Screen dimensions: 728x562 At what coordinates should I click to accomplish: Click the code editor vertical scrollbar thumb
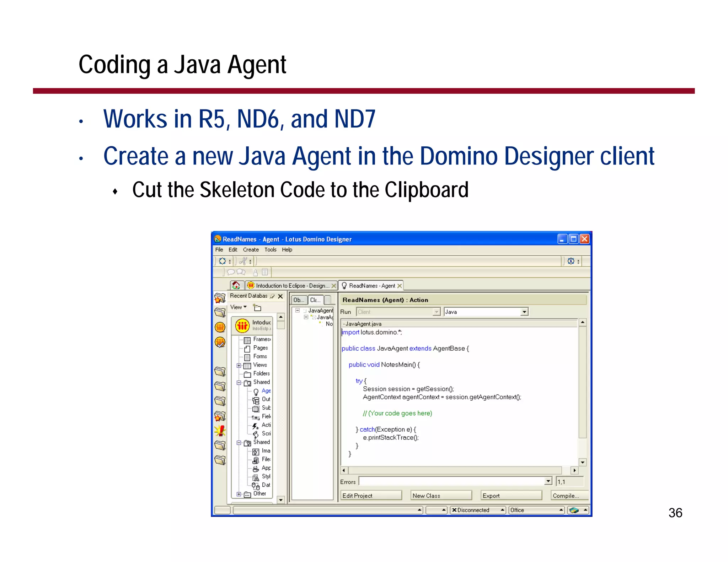(x=582, y=382)
